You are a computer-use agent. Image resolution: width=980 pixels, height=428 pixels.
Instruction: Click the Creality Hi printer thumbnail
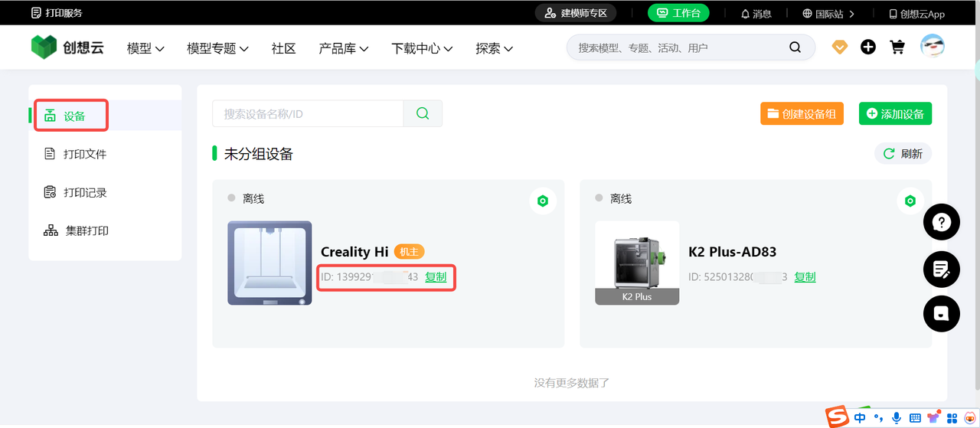click(x=269, y=263)
